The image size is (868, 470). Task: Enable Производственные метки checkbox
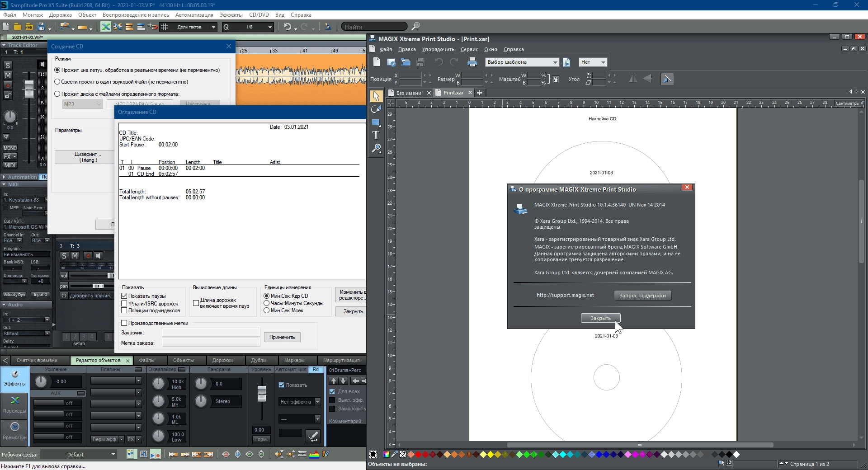tap(124, 323)
